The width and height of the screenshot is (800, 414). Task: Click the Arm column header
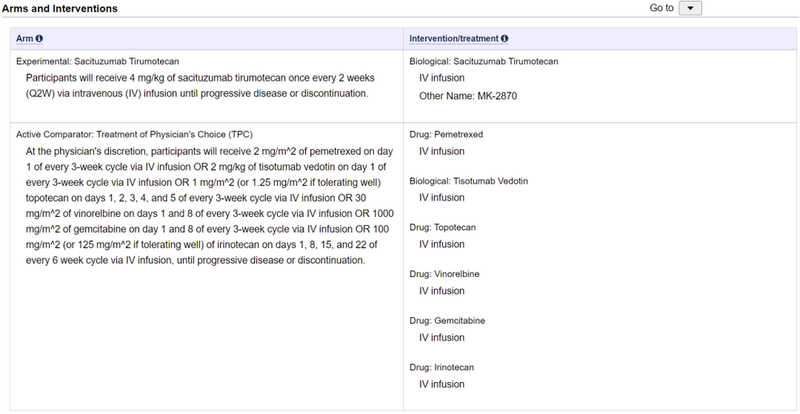tap(25, 39)
